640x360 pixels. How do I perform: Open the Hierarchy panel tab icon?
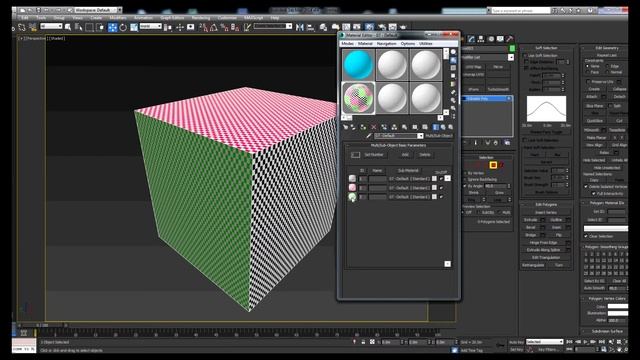(x=481, y=39)
